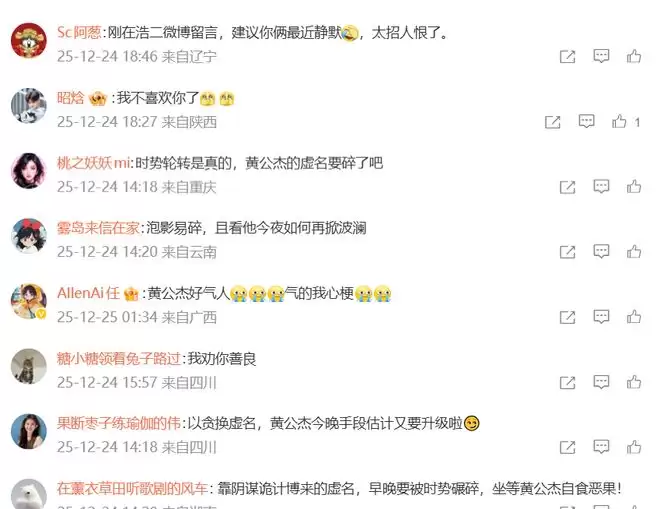Like the 桃之妖妖mi comment

coord(634,187)
